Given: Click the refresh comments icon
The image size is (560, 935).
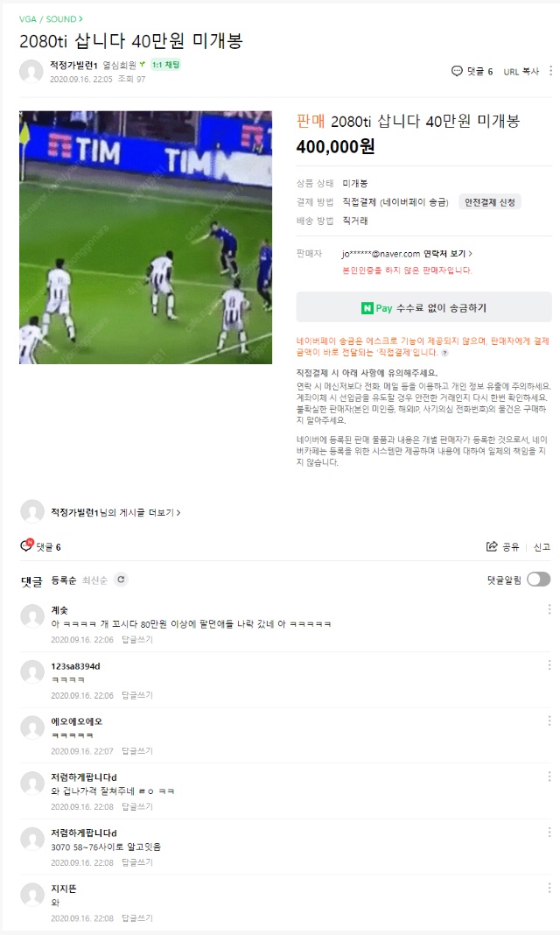Looking at the screenshot, I should (121, 580).
